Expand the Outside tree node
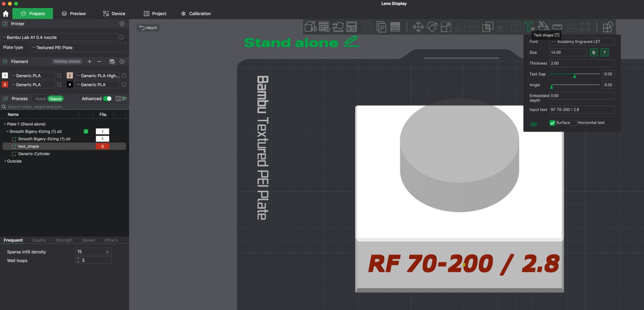 point(5,161)
